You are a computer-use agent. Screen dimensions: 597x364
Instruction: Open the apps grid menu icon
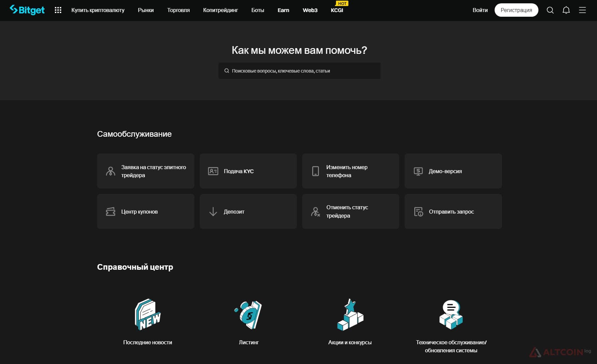[58, 10]
